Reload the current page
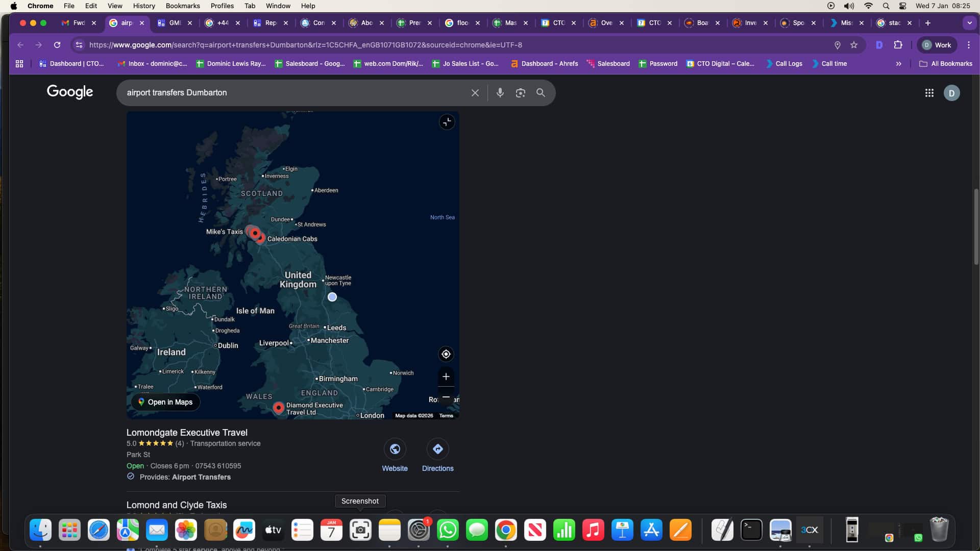Image resolution: width=980 pixels, height=551 pixels. point(57,45)
